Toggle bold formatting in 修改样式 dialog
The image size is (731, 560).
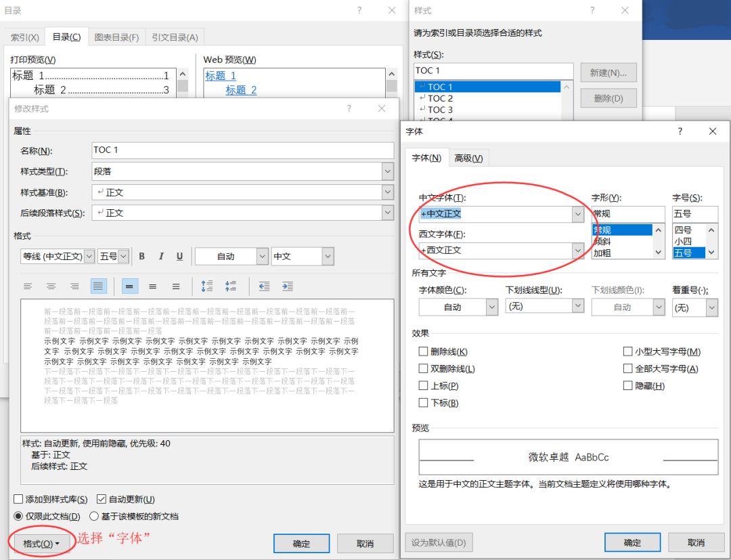pyautogui.click(x=141, y=256)
